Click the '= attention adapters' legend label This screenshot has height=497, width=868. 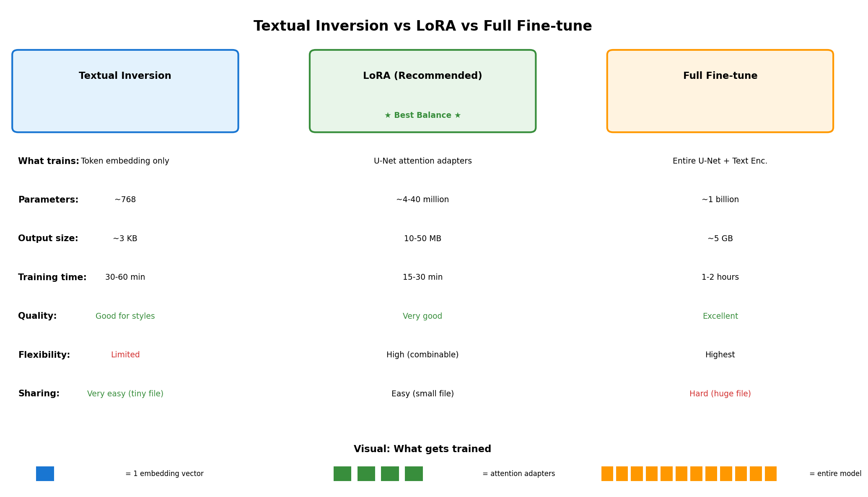tap(518, 474)
